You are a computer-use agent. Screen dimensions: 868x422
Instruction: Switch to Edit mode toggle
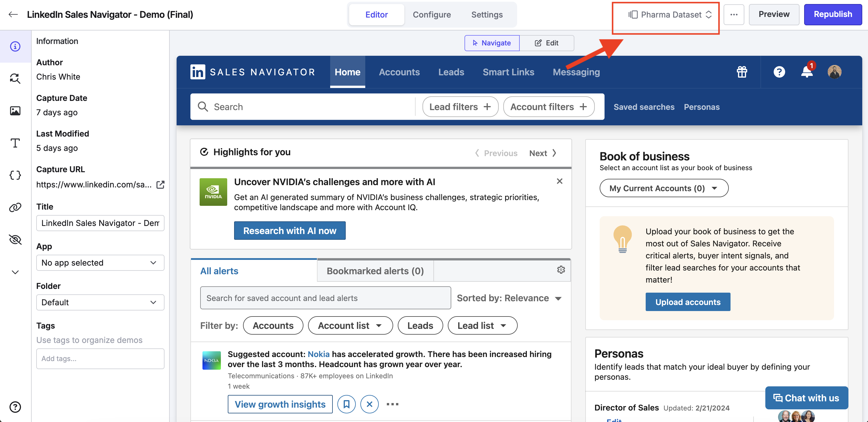point(546,43)
